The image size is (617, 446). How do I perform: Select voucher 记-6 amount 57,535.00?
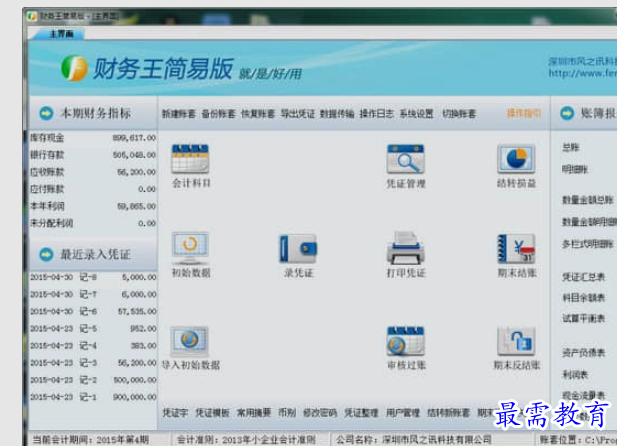coord(93,311)
